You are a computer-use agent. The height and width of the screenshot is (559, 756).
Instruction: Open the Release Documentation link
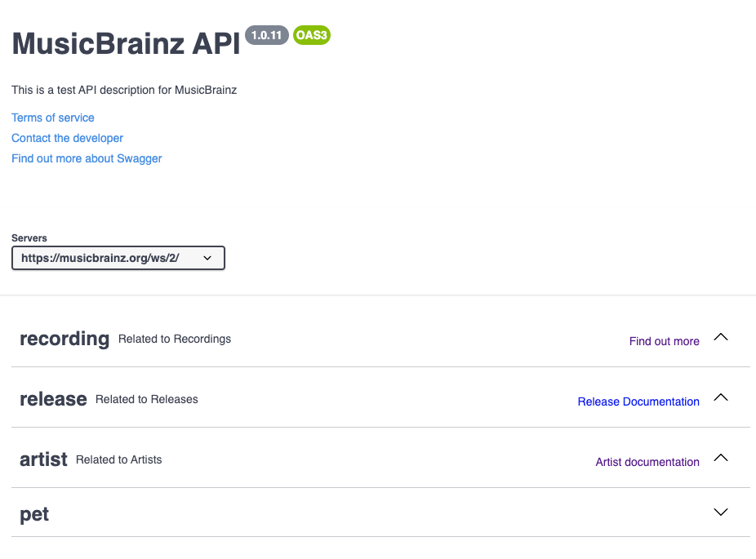[x=638, y=402]
